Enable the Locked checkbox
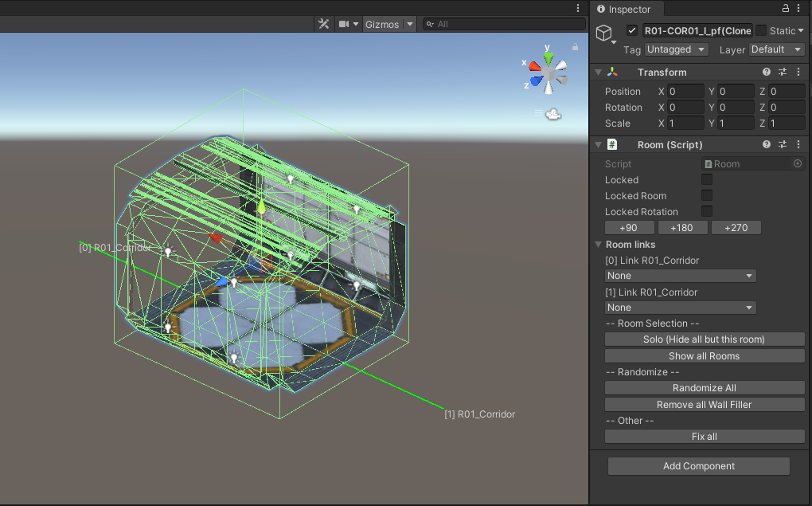Image resolution: width=812 pixels, height=506 pixels. pyautogui.click(x=707, y=180)
